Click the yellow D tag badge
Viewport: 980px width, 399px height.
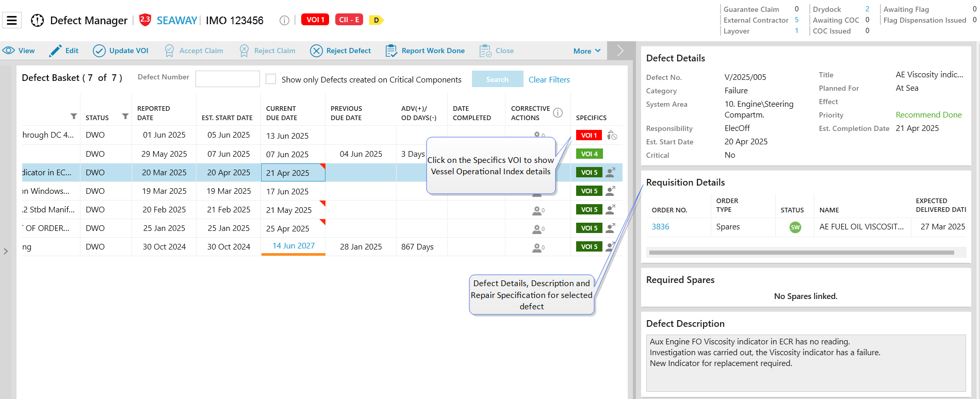(376, 20)
